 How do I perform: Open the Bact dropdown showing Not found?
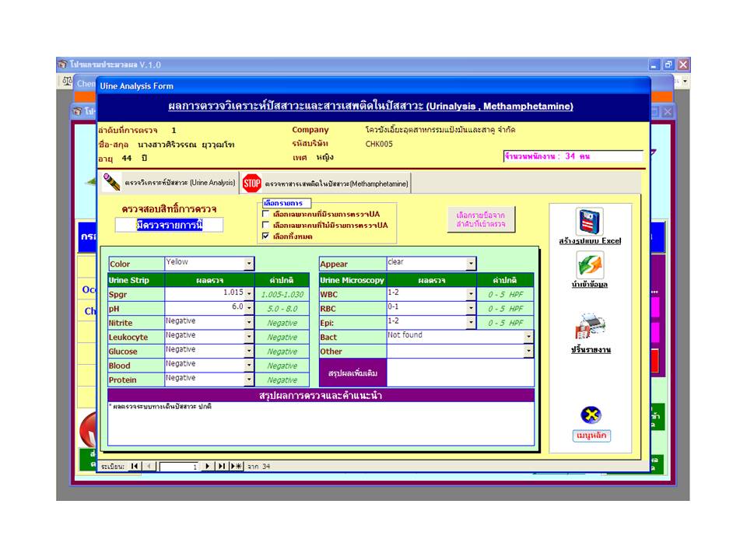pos(528,337)
